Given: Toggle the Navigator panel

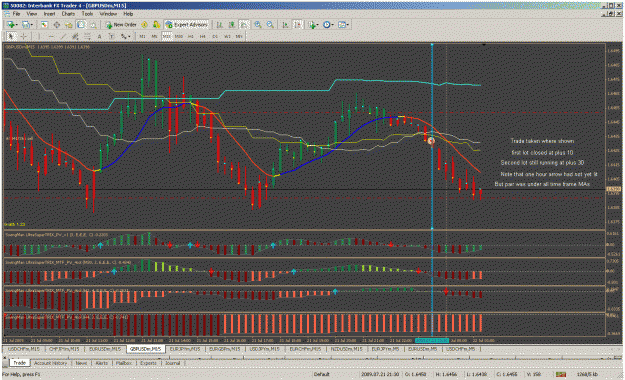Looking at the screenshot, I should pos(69,25).
